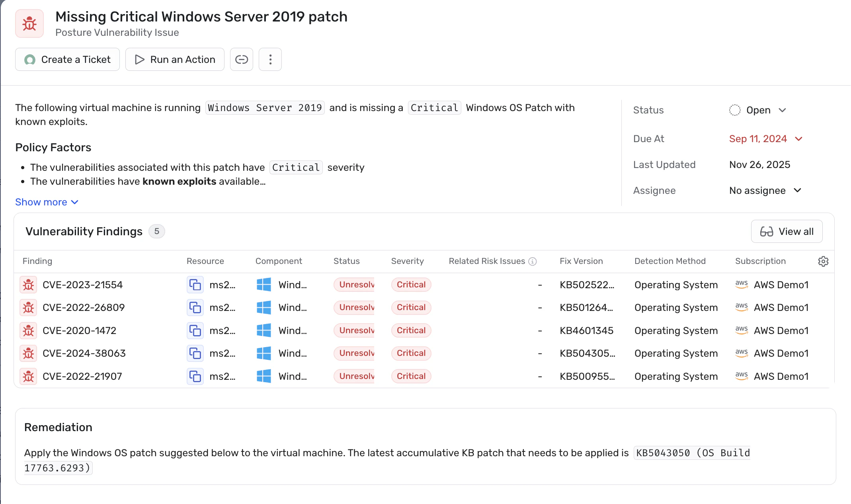The image size is (851, 504).
Task: Open the No assignee dropdown
Action: (x=765, y=191)
